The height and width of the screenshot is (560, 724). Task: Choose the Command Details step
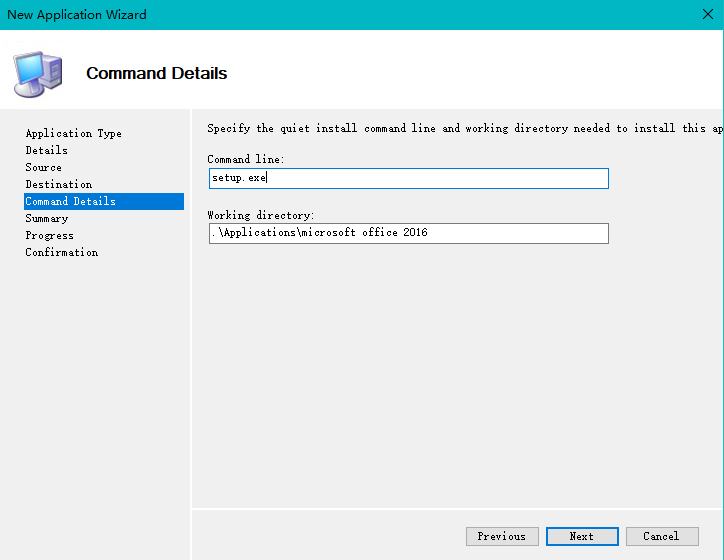104,201
